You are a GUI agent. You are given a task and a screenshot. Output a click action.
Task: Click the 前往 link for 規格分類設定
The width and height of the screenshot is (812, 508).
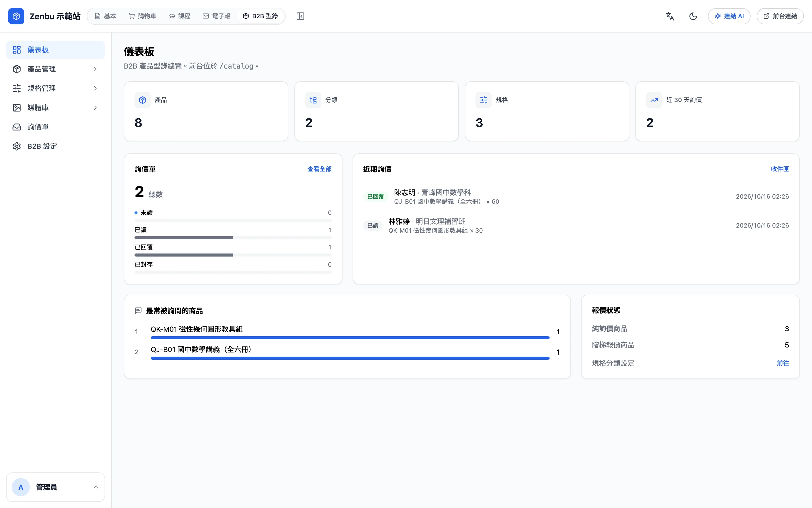tap(783, 363)
